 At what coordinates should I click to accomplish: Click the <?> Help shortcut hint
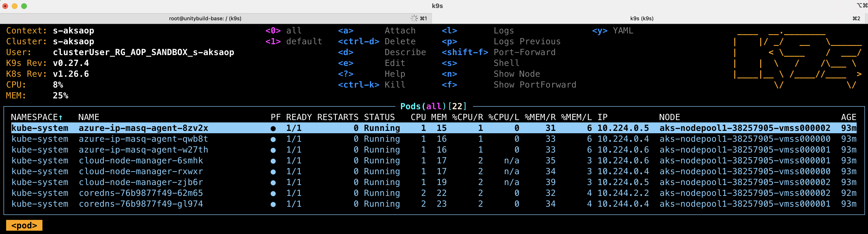[x=371, y=74]
